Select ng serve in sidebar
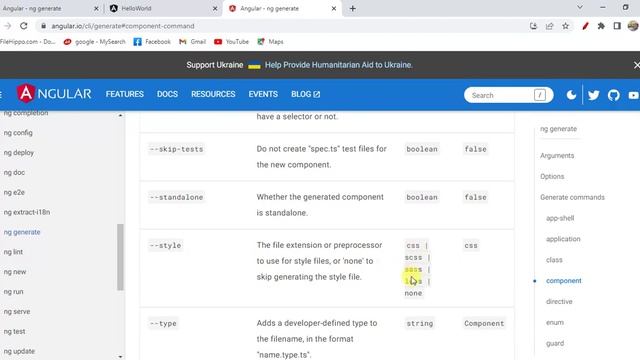Viewport: 640px width, 360px height. pyautogui.click(x=17, y=311)
